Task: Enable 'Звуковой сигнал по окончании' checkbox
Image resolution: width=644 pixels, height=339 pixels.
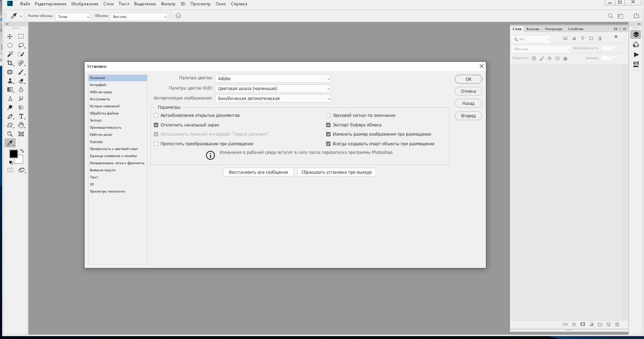Action: coord(328,115)
